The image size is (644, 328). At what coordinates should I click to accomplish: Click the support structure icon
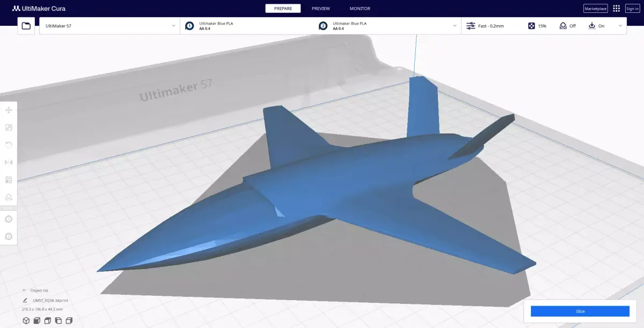coord(563,26)
